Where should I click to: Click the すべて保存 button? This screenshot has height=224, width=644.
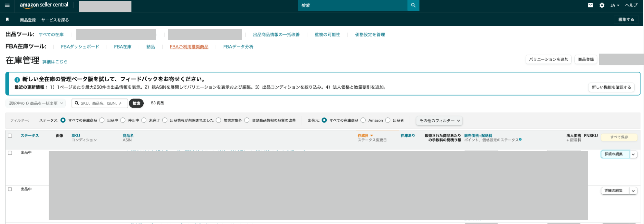coord(619,137)
